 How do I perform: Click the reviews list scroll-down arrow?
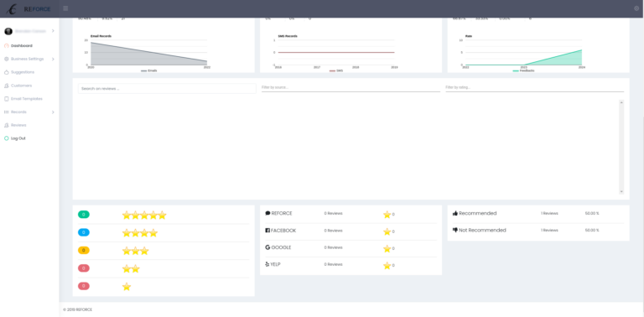[621, 192]
